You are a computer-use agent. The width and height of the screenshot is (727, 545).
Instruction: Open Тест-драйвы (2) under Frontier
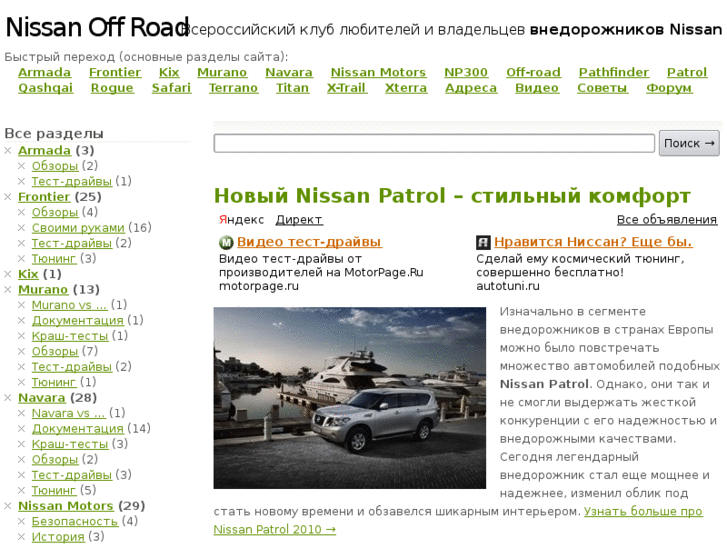72,243
